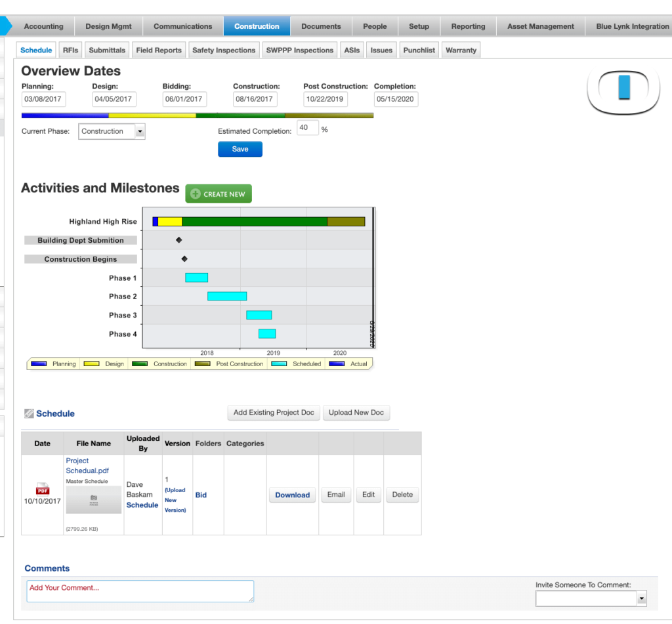Screen dimensions: 672x624
Task: Click the Completion date field
Action: [x=396, y=99]
